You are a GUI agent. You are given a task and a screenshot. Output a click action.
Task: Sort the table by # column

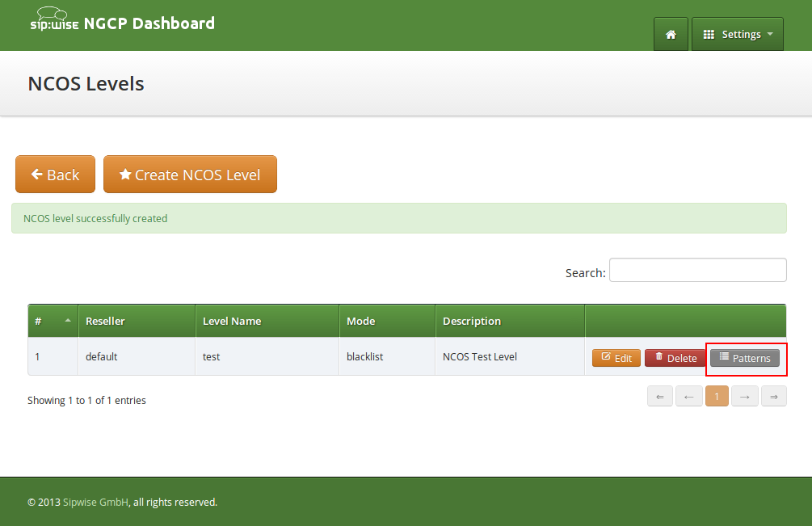click(53, 321)
